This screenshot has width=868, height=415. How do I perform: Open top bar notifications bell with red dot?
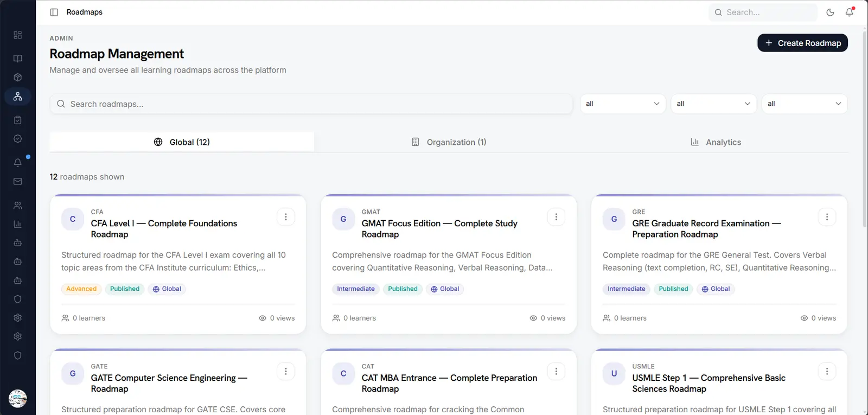[850, 12]
